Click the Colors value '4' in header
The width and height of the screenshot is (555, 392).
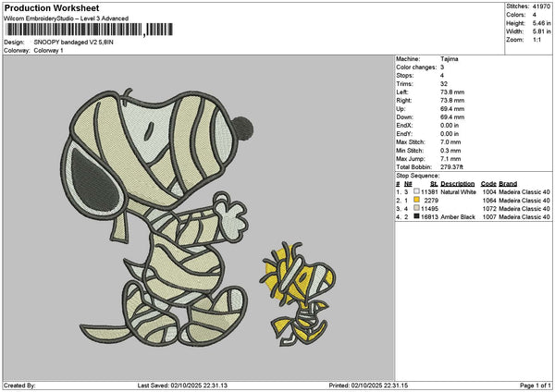click(534, 15)
